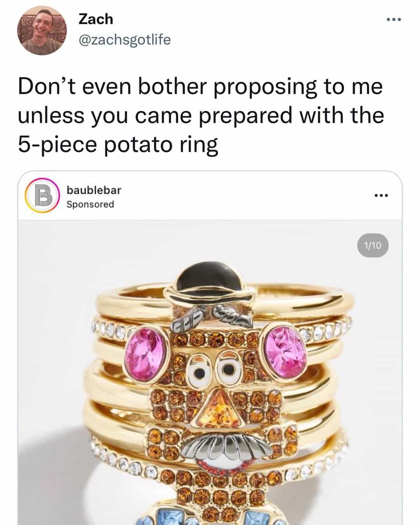Tap the 1/10 image counter badge
The image size is (420, 525).
tap(373, 245)
